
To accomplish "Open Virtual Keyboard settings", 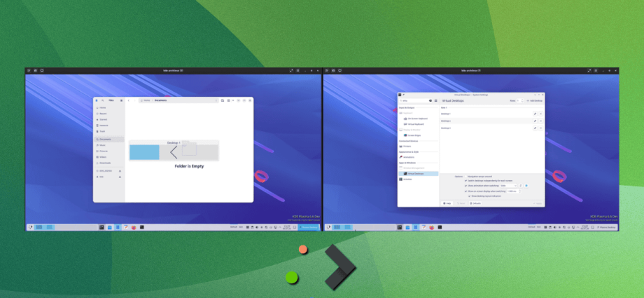I will 418,124.
